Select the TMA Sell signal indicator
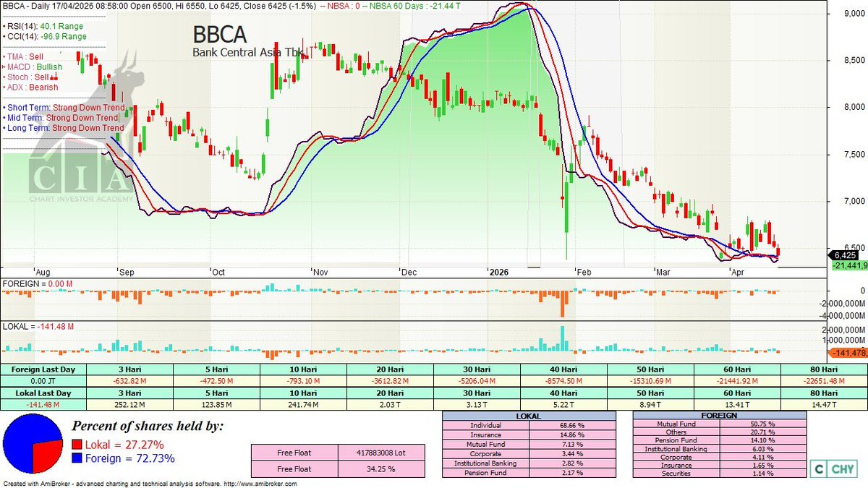This screenshot has height=488, width=868. click(25, 55)
